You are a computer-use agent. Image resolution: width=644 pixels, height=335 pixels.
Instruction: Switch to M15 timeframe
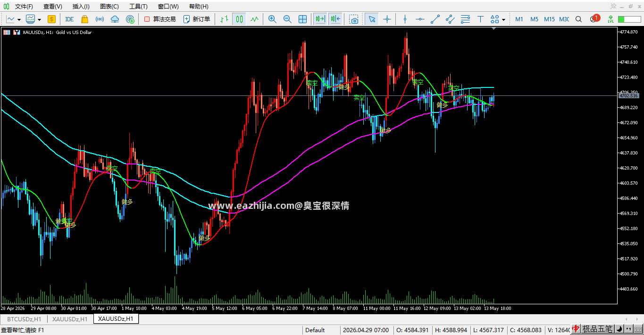[x=549, y=19]
